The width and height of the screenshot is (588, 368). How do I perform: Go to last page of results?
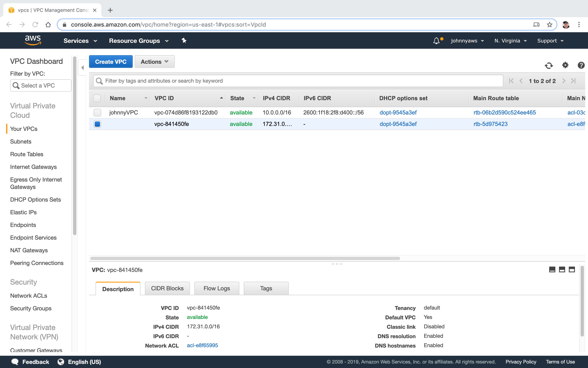tap(574, 81)
